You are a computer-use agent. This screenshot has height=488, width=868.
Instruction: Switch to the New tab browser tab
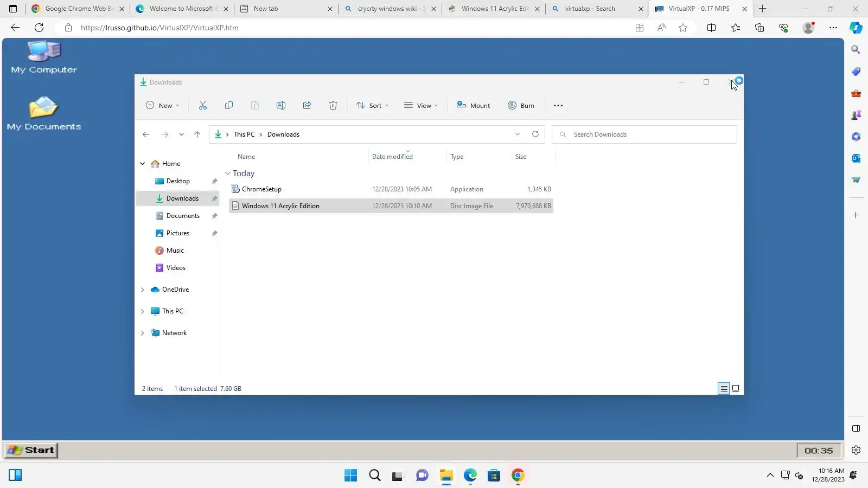[x=286, y=9]
